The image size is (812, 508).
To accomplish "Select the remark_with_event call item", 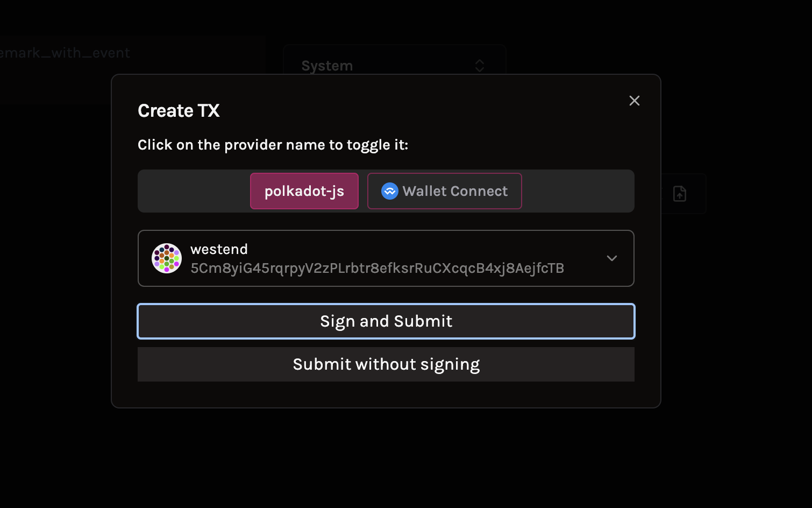I will point(65,53).
